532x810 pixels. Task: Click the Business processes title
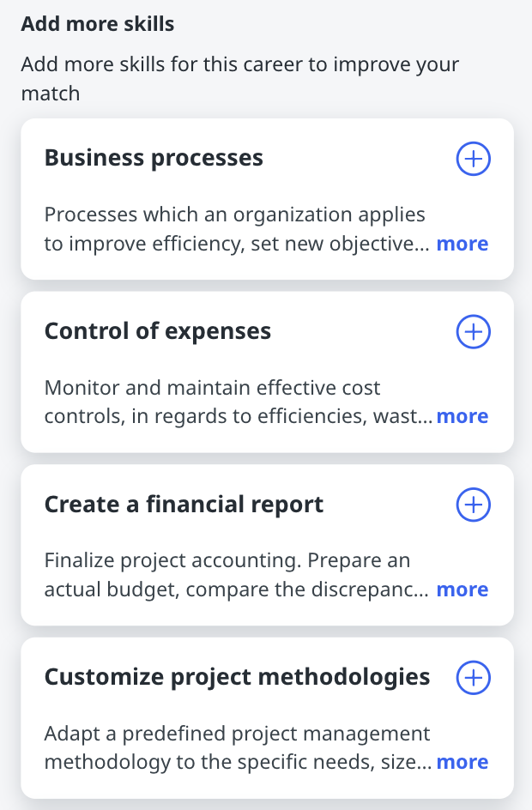(x=154, y=158)
